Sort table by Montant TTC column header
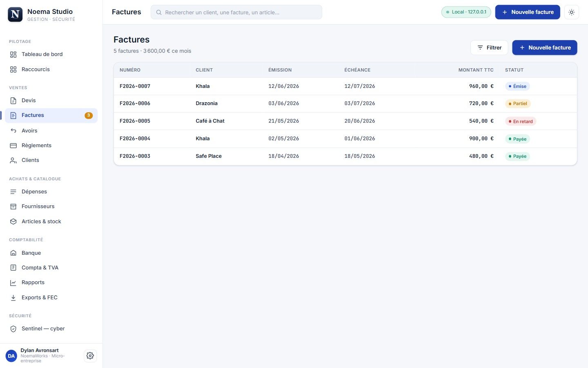Viewport: 588px width, 368px height. pyautogui.click(x=476, y=70)
